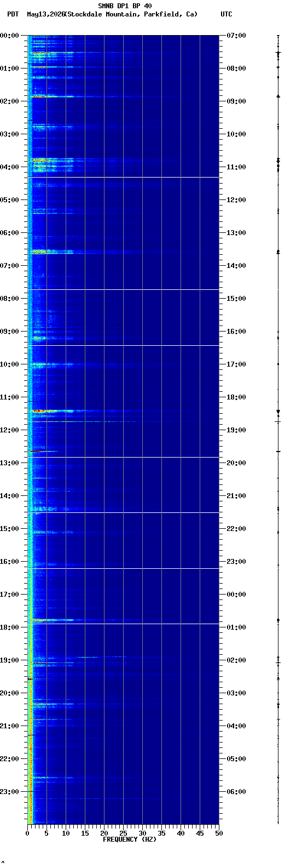Click the "UTC" timezone label
The height and width of the screenshot is (868, 302).
click(226, 14)
